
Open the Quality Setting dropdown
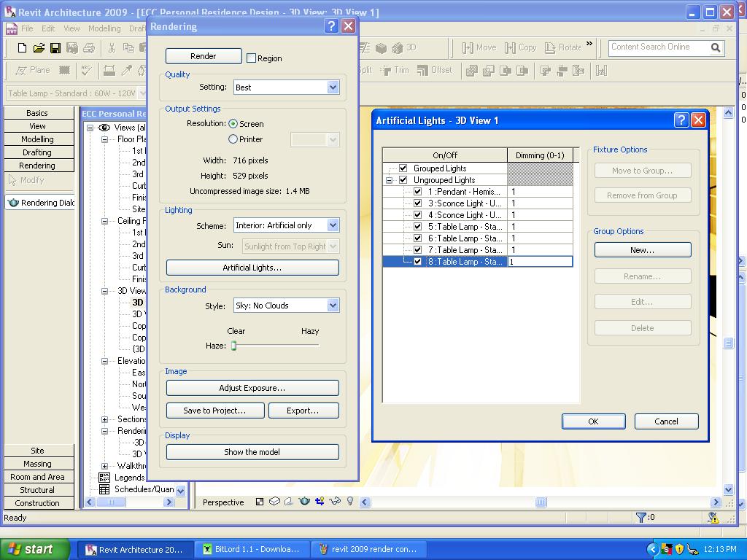pos(333,87)
